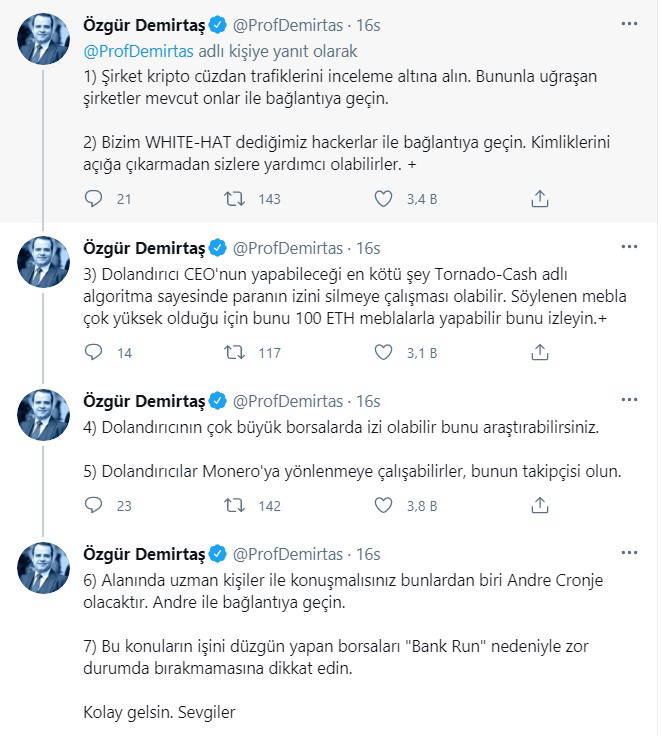Retweet the Tornado-Cash tweet
Image resolution: width=662 pixels, height=736 pixels.
pyautogui.click(x=232, y=352)
